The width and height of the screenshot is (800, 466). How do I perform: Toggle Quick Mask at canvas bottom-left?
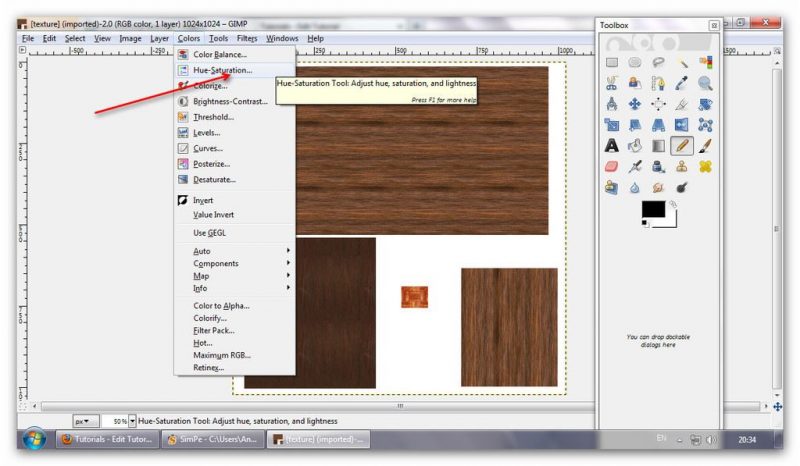[x=22, y=406]
